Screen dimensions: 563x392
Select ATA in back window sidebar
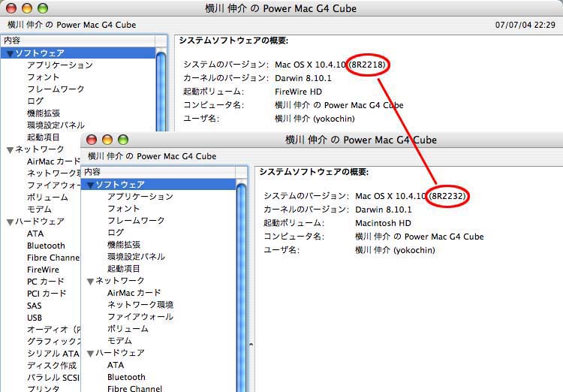[35, 234]
